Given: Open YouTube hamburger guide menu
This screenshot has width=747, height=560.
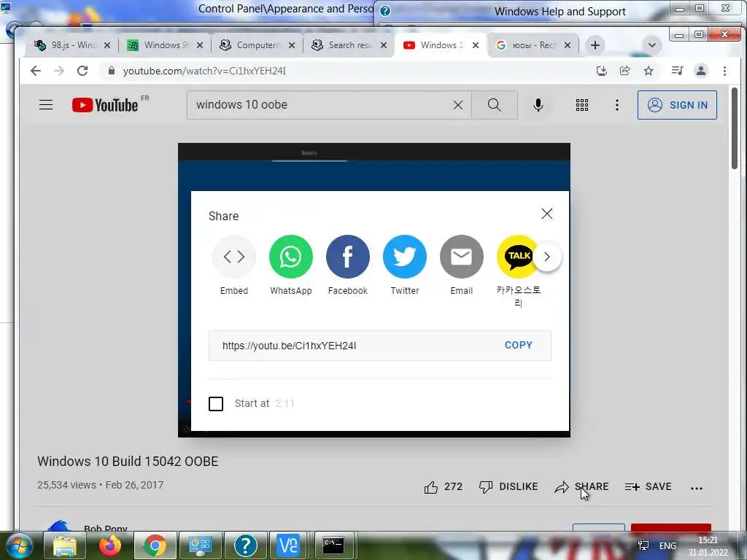Looking at the screenshot, I should click(46, 105).
